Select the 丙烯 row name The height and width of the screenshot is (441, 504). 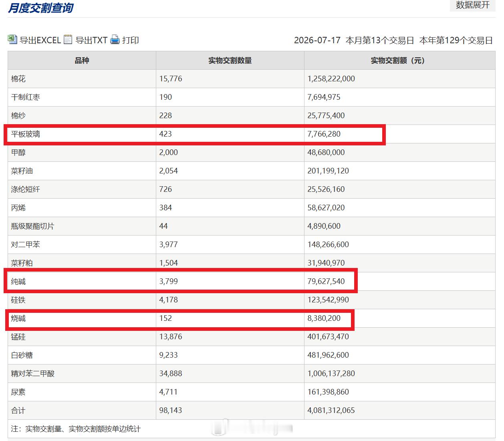click(x=18, y=208)
